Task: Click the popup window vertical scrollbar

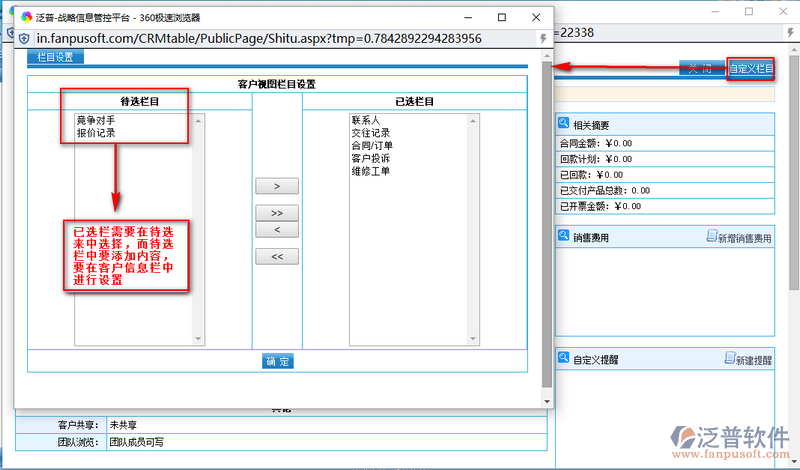Action: pyautogui.click(x=546, y=220)
